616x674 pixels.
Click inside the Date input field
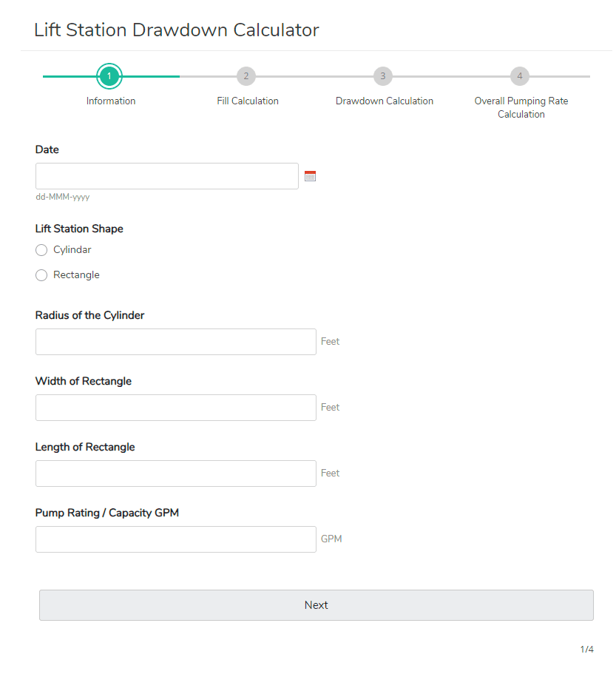pyautogui.click(x=166, y=175)
